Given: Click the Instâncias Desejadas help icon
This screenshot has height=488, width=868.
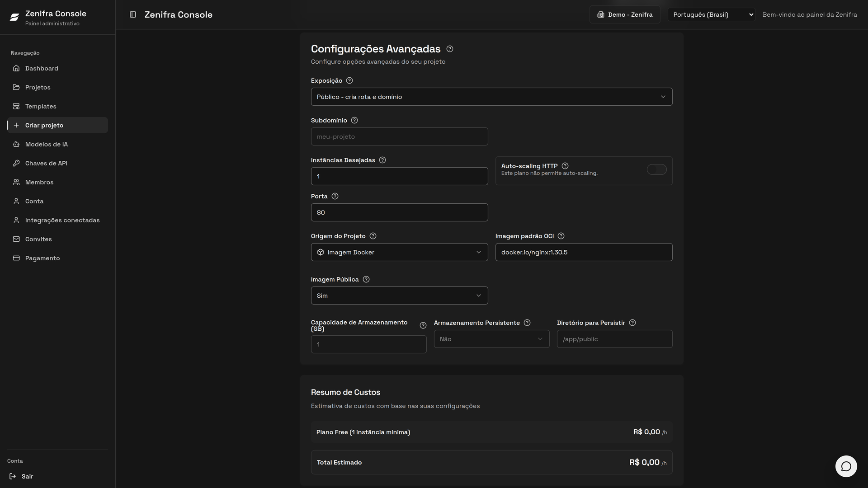Looking at the screenshot, I should coord(382,160).
